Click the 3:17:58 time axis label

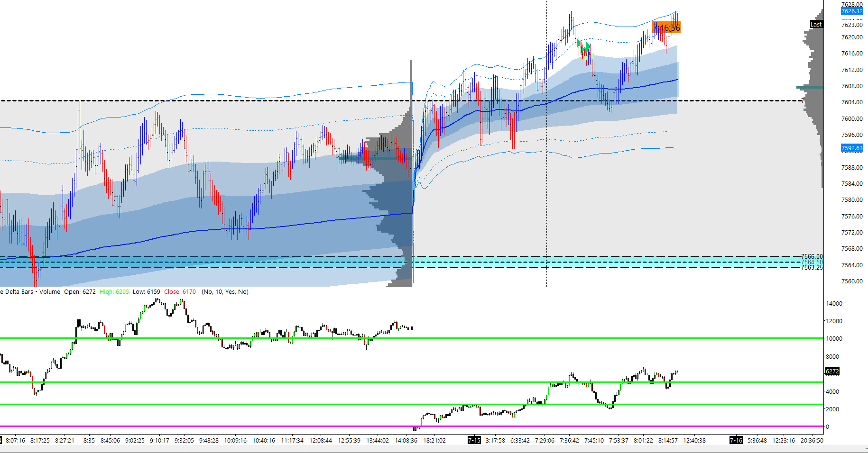(x=495, y=441)
